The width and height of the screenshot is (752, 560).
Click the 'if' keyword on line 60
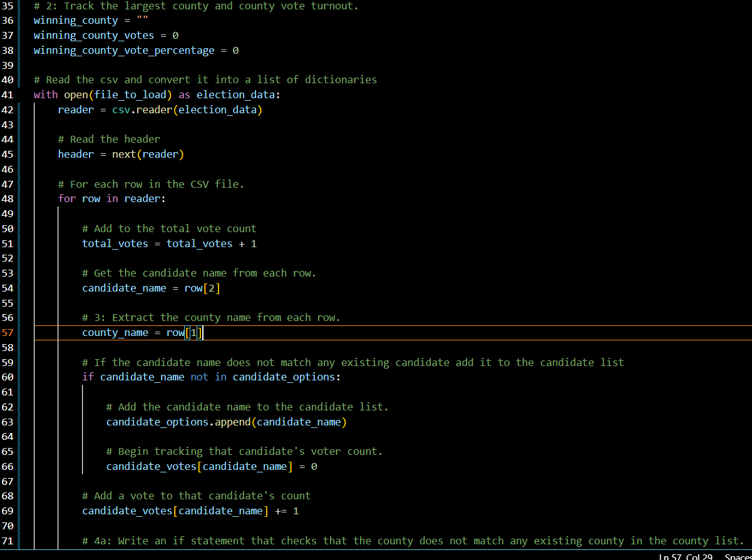[88, 377]
